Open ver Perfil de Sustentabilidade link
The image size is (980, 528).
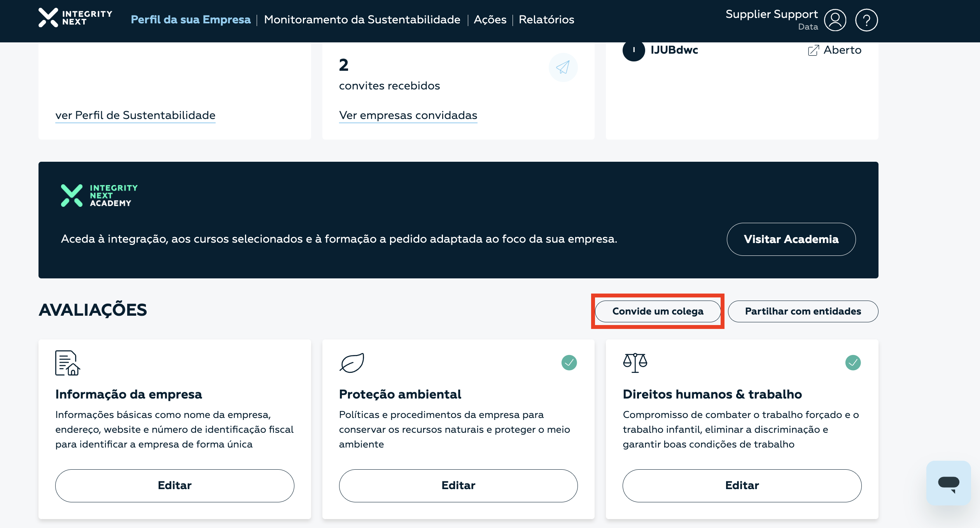(135, 115)
